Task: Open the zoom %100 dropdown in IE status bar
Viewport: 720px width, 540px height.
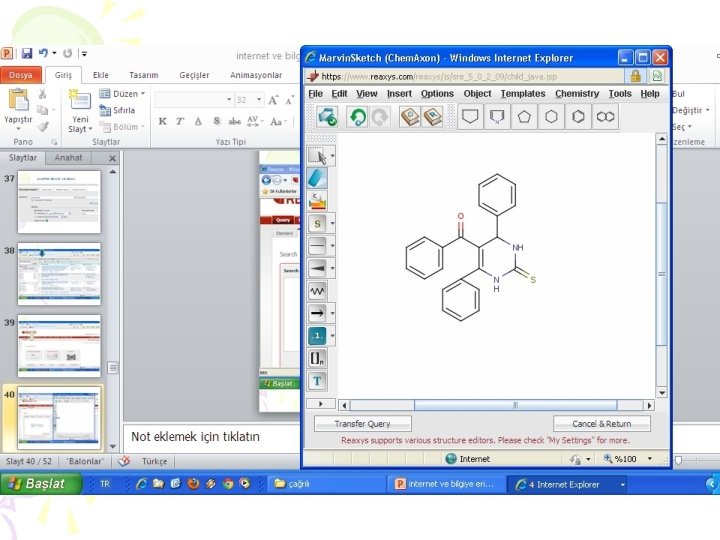Action: tap(650, 458)
